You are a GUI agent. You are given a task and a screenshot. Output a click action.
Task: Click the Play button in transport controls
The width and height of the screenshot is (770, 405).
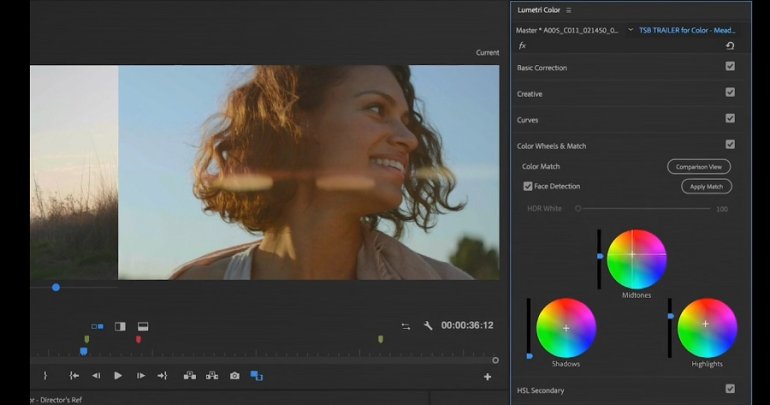point(118,376)
